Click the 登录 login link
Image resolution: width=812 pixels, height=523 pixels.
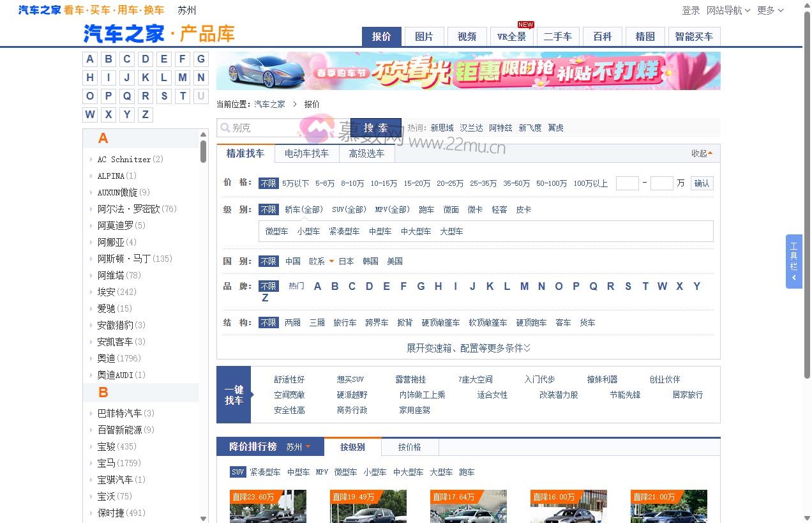pos(691,10)
